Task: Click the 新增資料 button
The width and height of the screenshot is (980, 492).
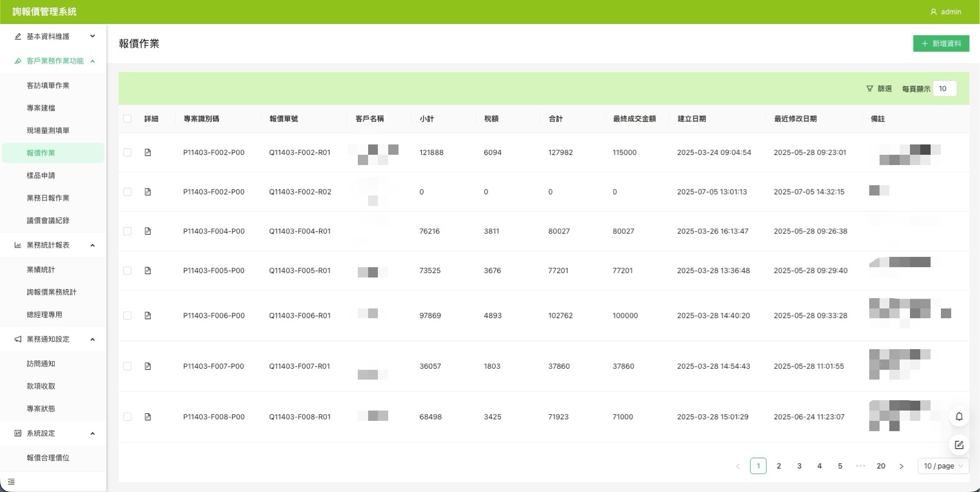Action: [x=941, y=43]
